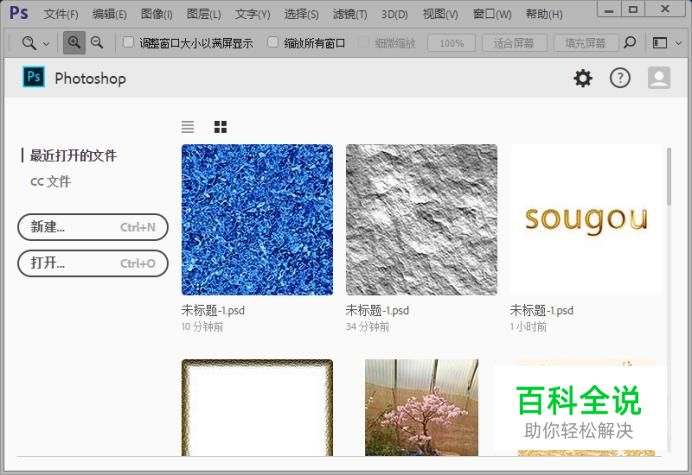This screenshot has height=475, width=692.
Task: Minimize the Photoshop window
Action: click(x=609, y=10)
